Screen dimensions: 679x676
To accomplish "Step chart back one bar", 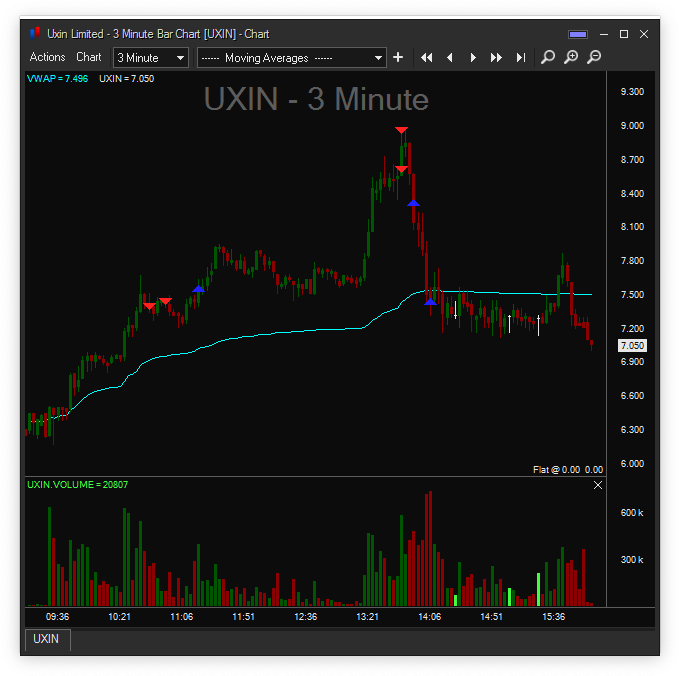I will tap(450, 58).
